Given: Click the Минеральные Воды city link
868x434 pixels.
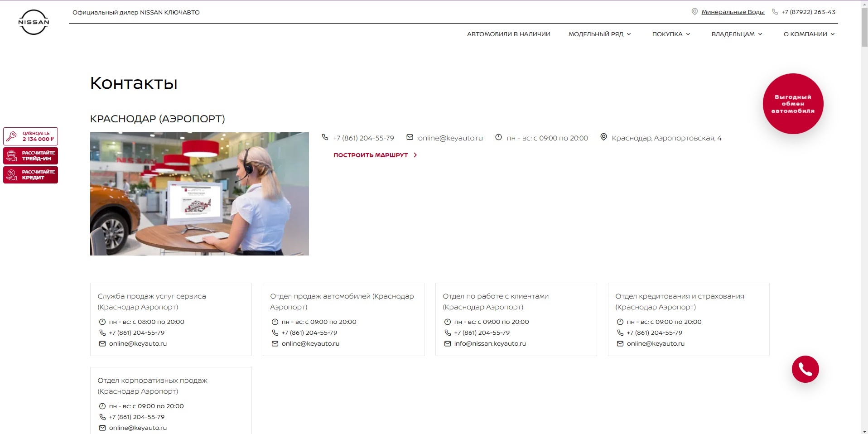Looking at the screenshot, I should click(x=733, y=12).
